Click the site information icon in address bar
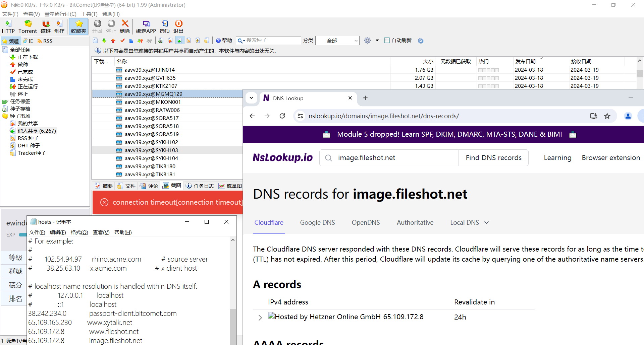The height and width of the screenshot is (345, 644). tap(301, 116)
